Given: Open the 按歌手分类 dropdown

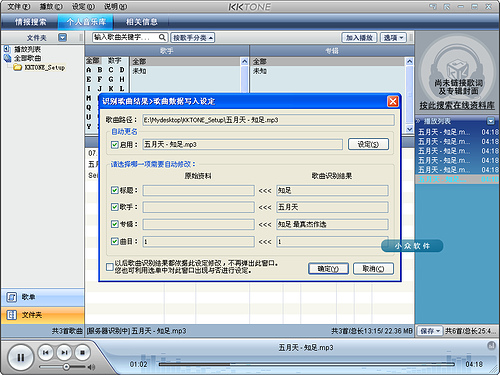Looking at the screenshot, I should (x=193, y=38).
